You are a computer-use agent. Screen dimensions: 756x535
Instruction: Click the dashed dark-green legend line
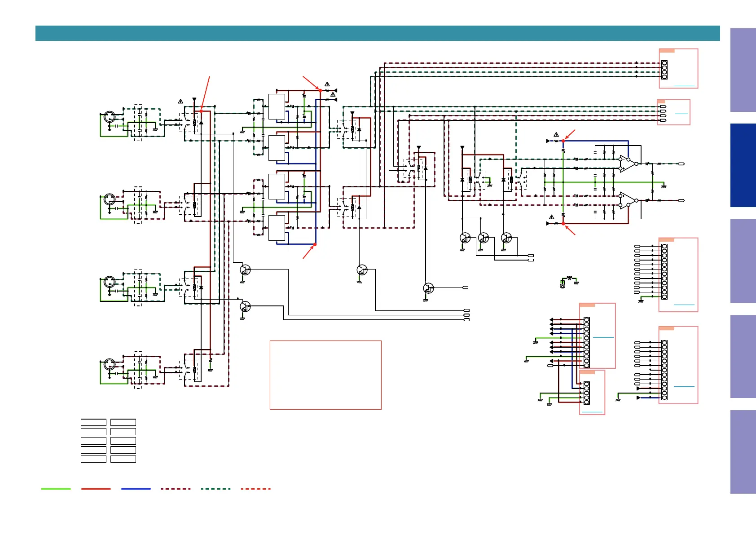point(216,489)
